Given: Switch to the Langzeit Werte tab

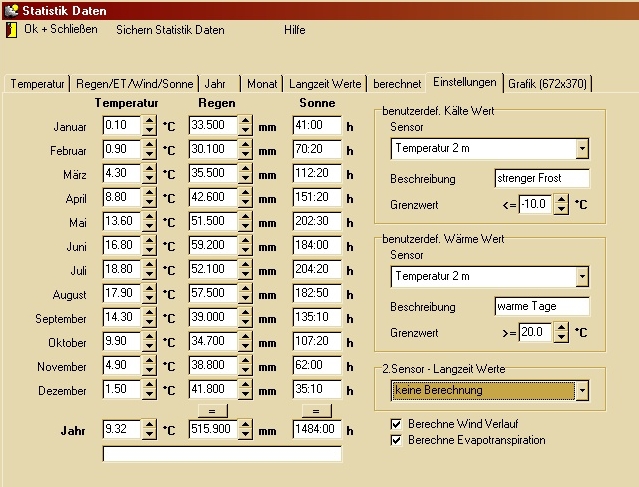Looking at the screenshot, I should 327,83.
